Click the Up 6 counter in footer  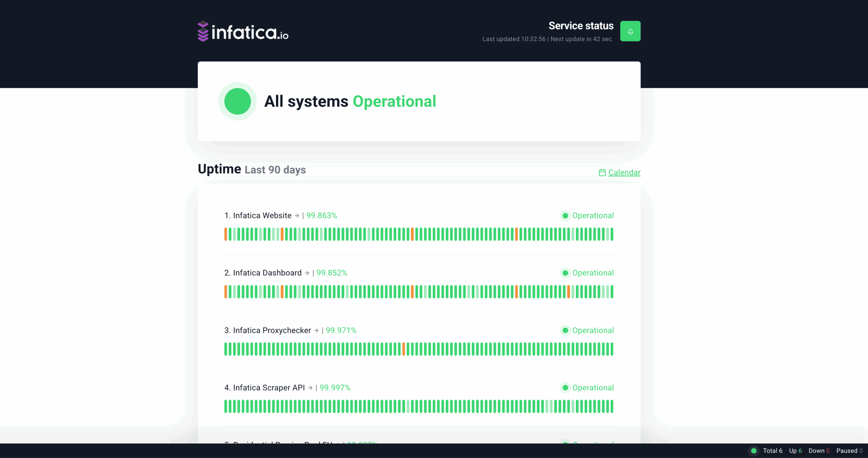click(795, 451)
